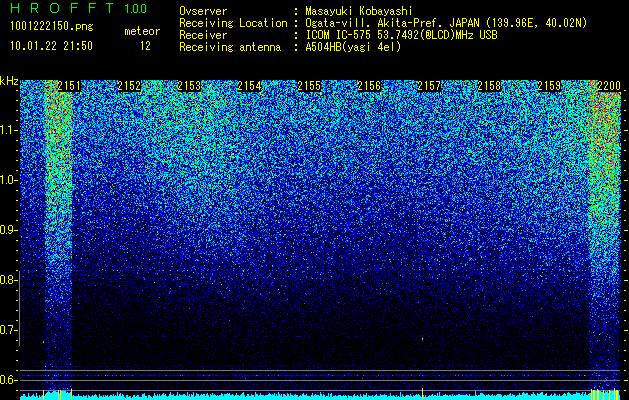
Task: Select the filename 1001222150.png
Action: (x=52, y=27)
